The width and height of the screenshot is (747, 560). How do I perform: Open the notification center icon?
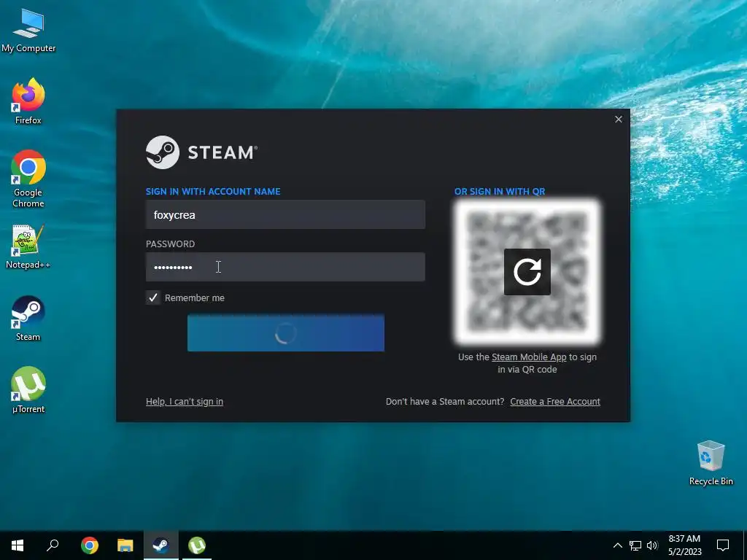click(723, 545)
